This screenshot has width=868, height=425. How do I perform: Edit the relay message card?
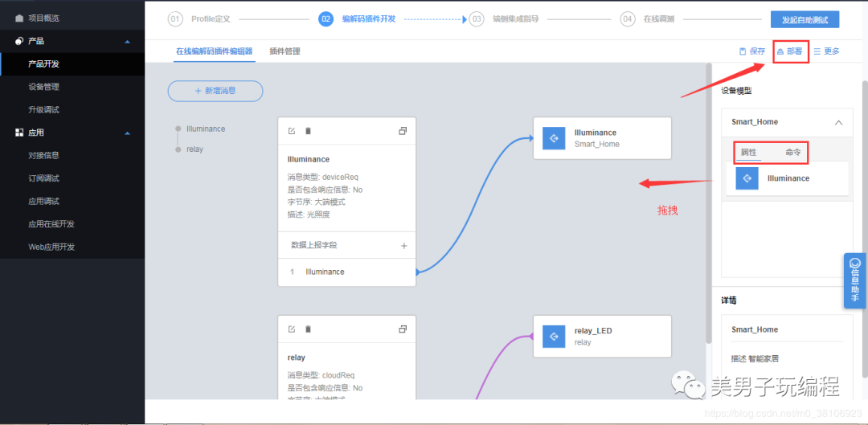(292, 329)
